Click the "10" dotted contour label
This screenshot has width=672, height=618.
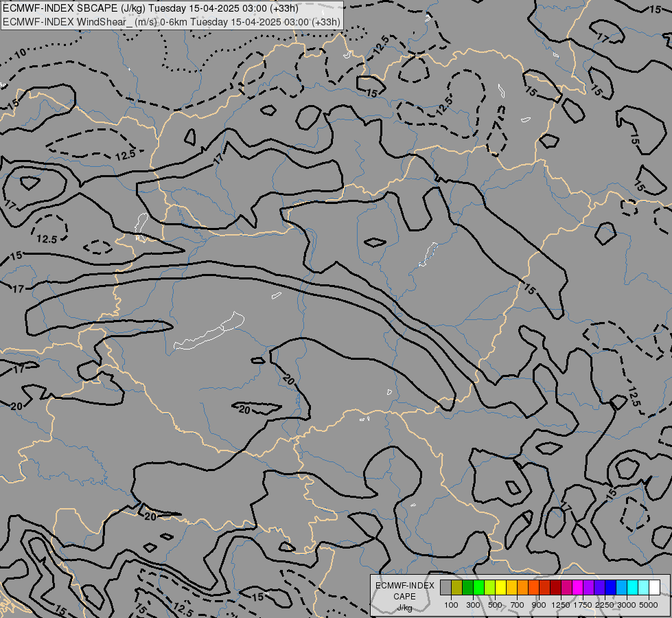click(x=20, y=54)
